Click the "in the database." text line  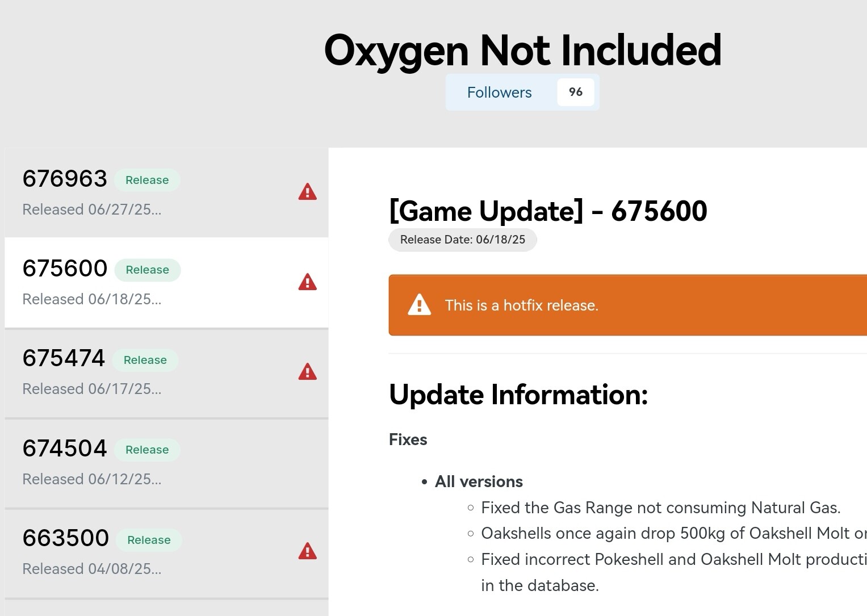(540, 585)
